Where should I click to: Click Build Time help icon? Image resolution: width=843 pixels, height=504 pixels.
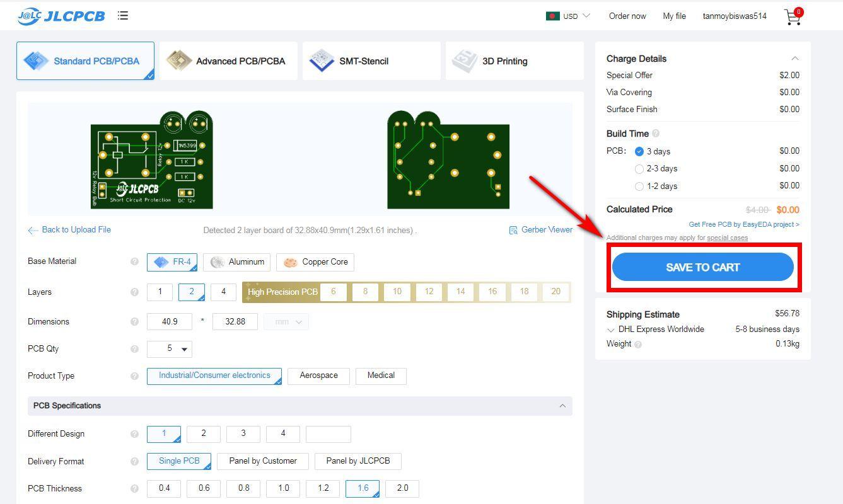pos(656,134)
